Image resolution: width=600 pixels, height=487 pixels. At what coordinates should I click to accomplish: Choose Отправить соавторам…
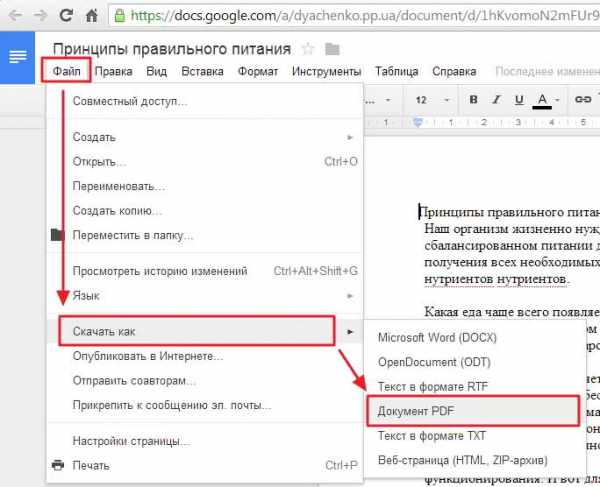tap(205, 381)
